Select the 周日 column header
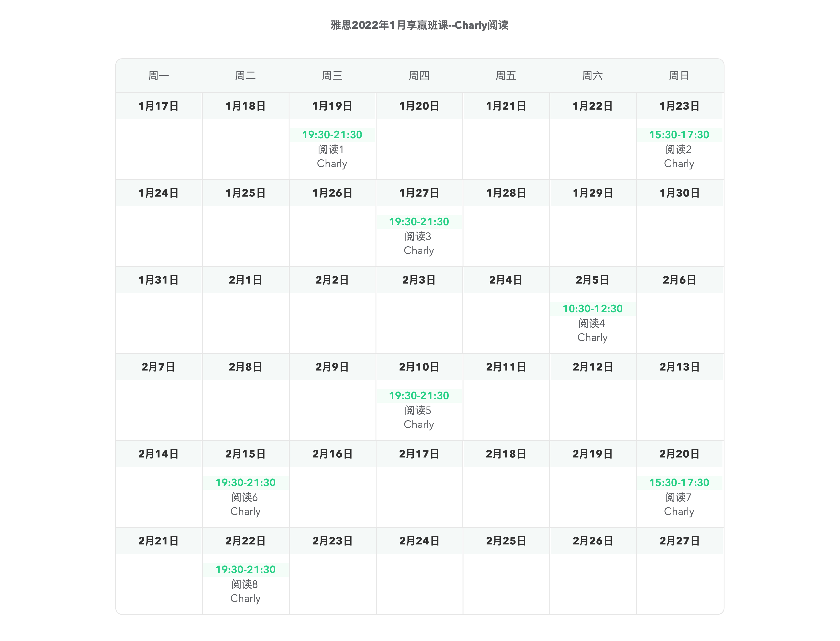The height and width of the screenshot is (641, 840). pyautogui.click(x=679, y=75)
